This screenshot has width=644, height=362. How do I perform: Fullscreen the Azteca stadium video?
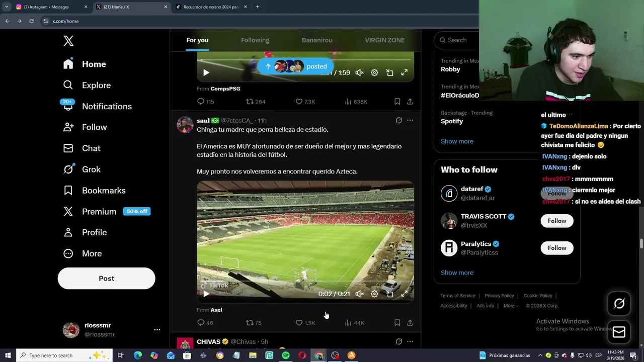(x=404, y=294)
